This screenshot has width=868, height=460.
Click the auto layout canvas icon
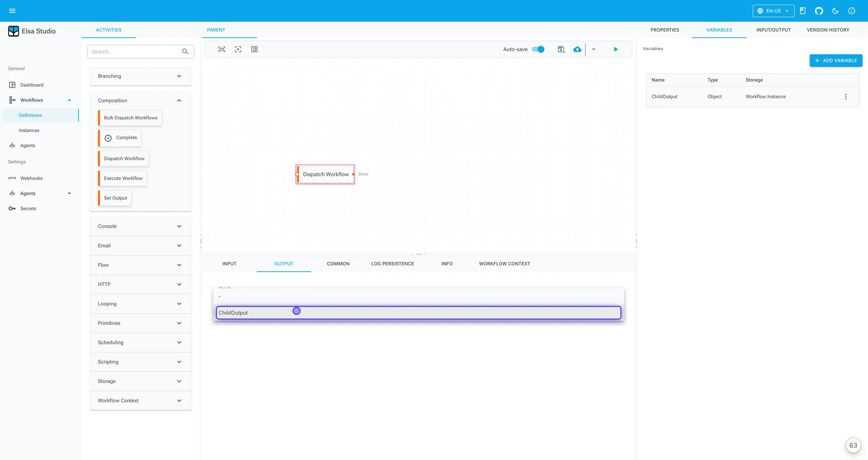(x=254, y=49)
